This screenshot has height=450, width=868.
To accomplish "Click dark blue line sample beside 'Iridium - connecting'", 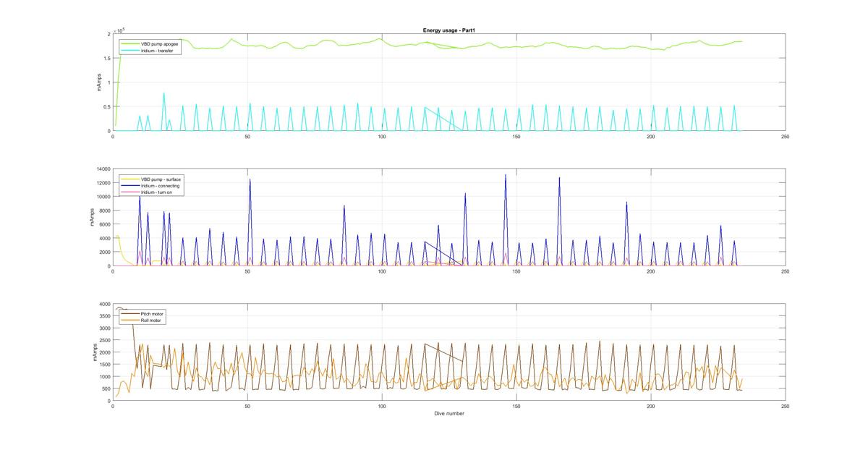I will click(130, 186).
